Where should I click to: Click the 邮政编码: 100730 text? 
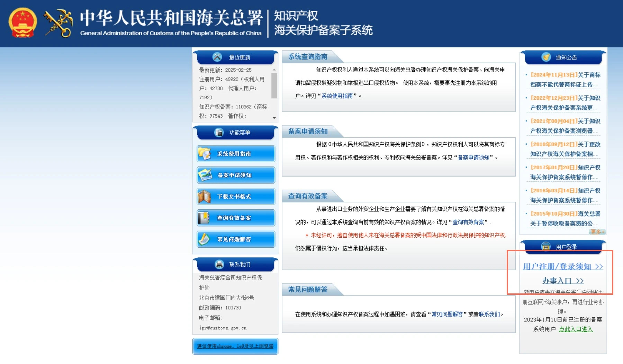pos(220,308)
